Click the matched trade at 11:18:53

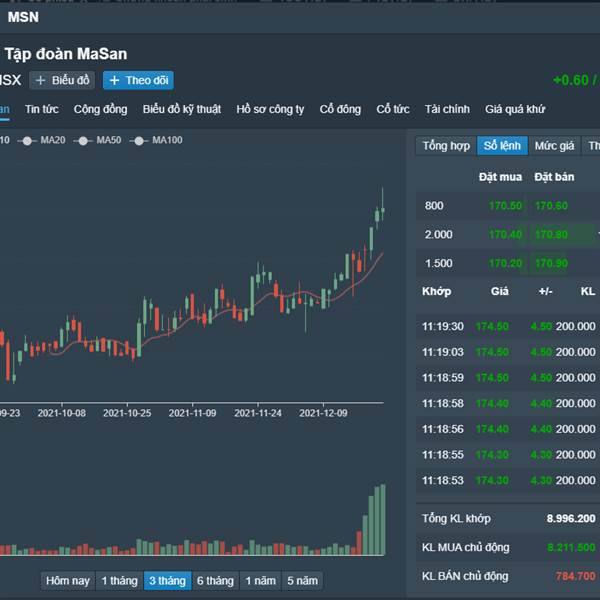coord(508,480)
